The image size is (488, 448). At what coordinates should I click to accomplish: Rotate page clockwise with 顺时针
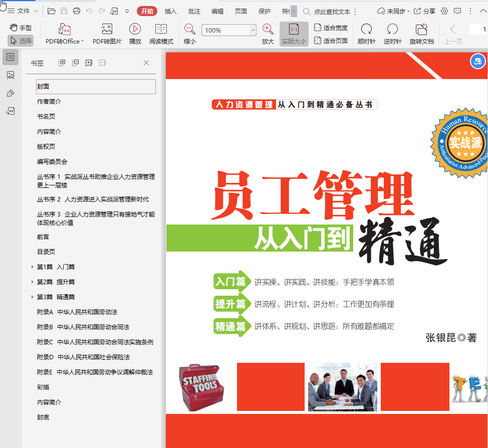click(x=366, y=34)
